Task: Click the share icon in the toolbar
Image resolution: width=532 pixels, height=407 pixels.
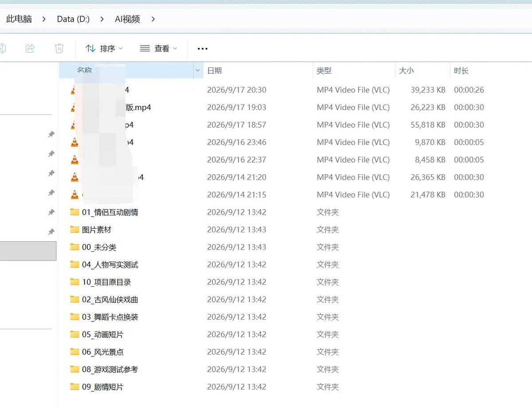Action: (x=30, y=48)
